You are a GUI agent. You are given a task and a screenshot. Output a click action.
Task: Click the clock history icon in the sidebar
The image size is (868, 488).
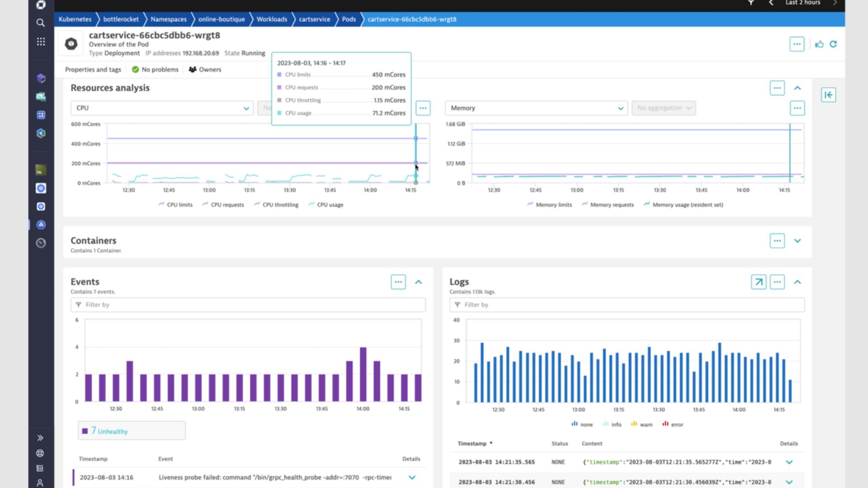point(41,243)
